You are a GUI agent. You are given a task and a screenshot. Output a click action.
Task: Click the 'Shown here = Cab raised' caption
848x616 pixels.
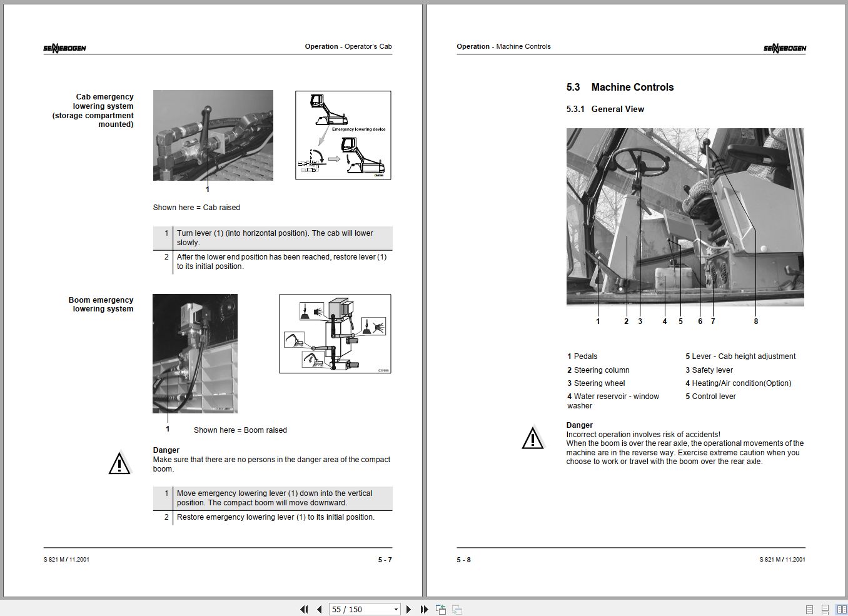point(196,208)
